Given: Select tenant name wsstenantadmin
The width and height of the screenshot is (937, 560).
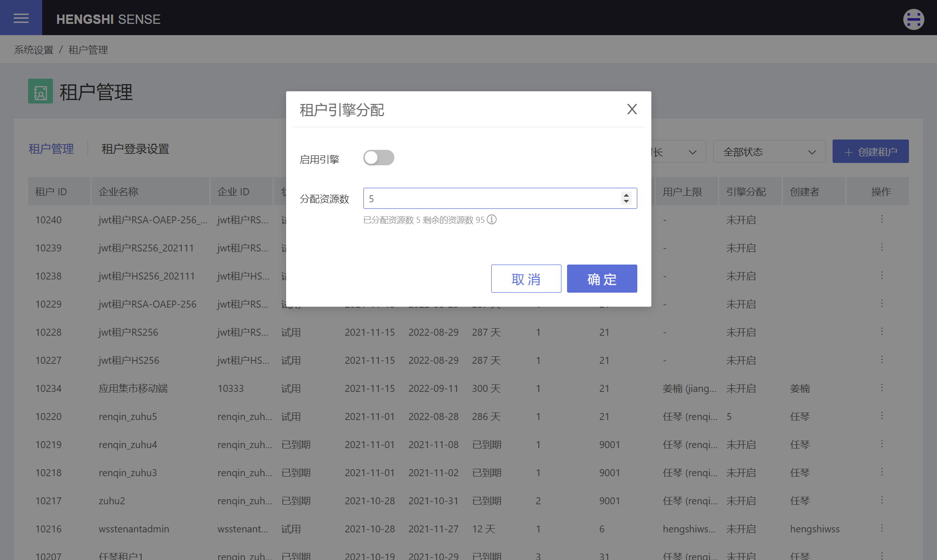Looking at the screenshot, I should [x=134, y=529].
